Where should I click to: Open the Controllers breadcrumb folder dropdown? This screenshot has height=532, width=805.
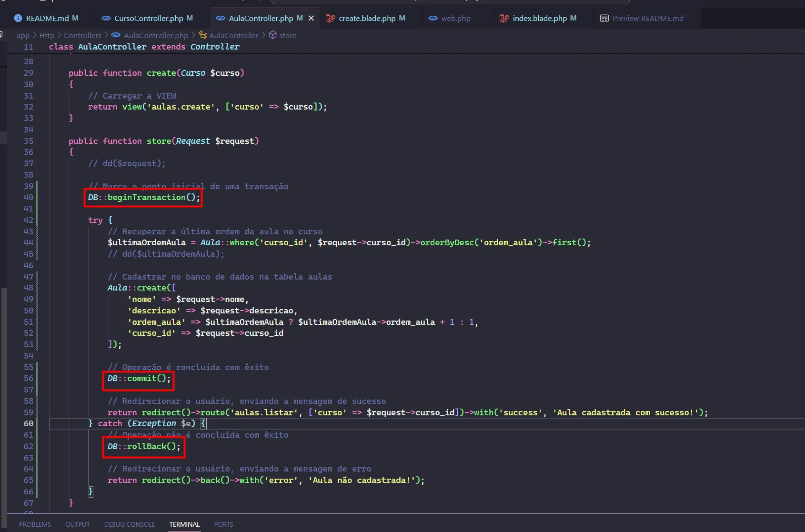(82, 35)
